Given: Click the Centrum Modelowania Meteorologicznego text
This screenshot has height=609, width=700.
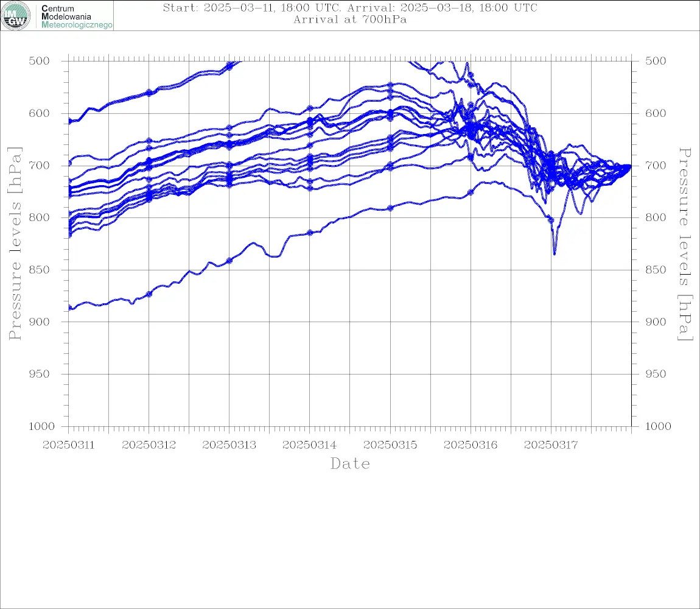Looking at the screenshot, I should pyautogui.click(x=77, y=16).
